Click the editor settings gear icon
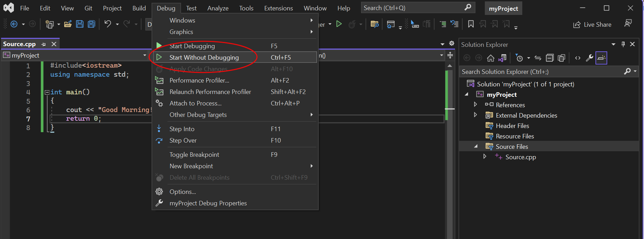 point(452,43)
